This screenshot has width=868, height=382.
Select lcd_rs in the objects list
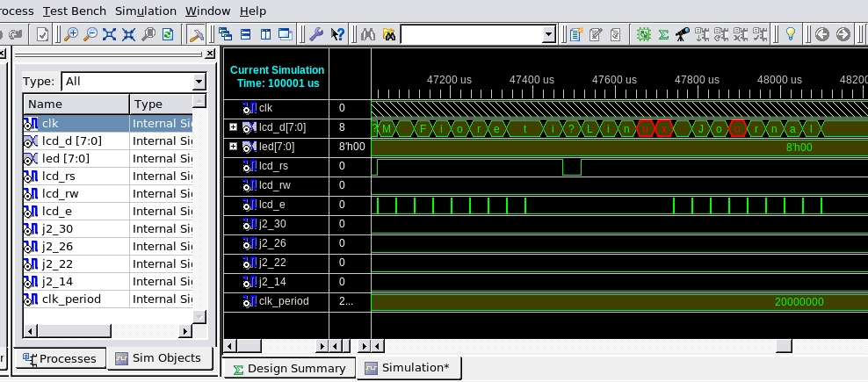pyautogui.click(x=58, y=176)
